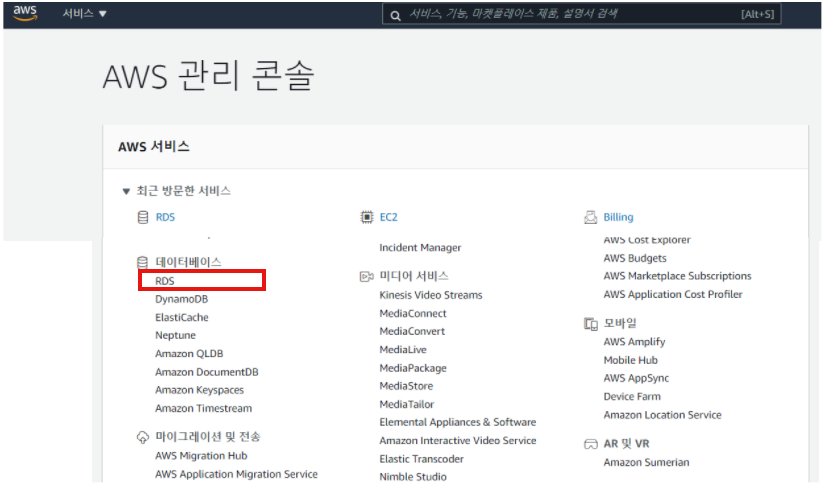Open Elastic Transcoder service

coord(421,459)
